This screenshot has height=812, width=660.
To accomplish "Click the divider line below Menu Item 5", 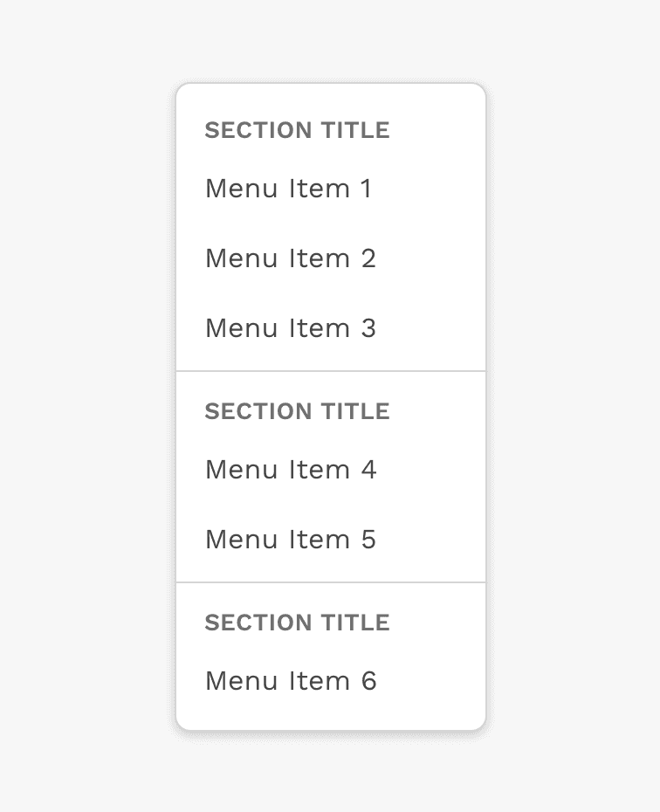I will [331, 582].
